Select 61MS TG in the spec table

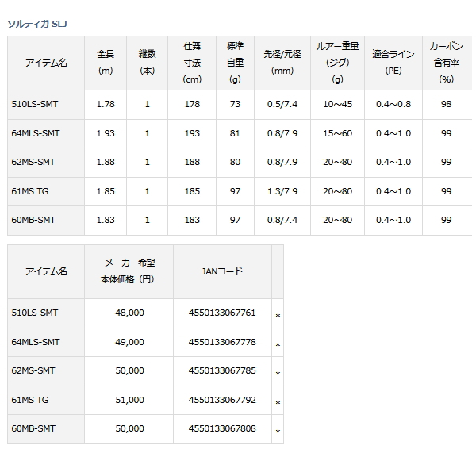(x=30, y=191)
